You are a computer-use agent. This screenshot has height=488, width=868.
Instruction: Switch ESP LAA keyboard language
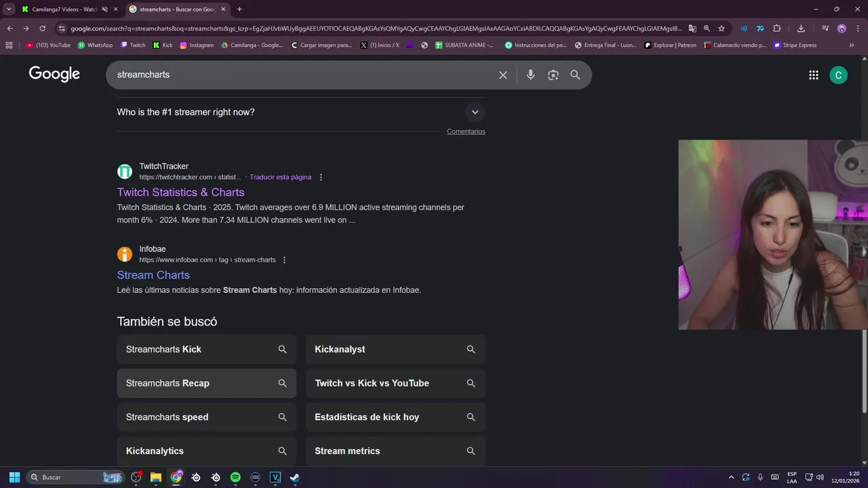tap(792, 477)
